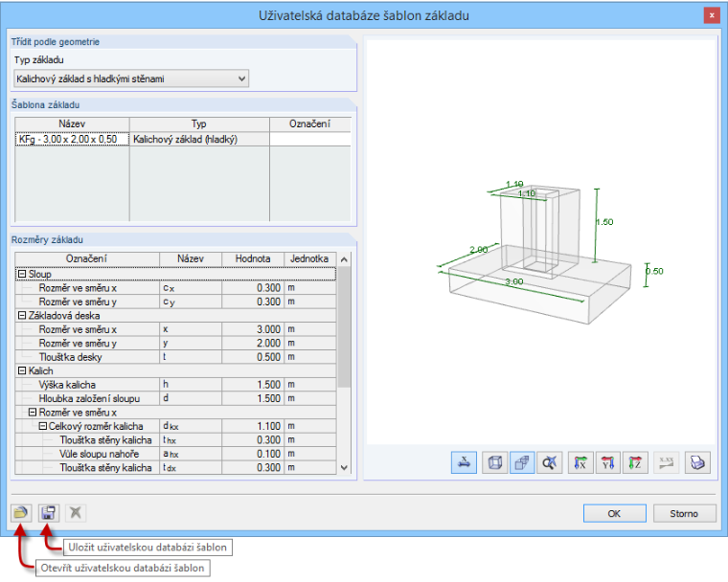The image size is (728, 582).
Task: Select the KFg - 3,00 x 2,00 x 0,50 template
Action: click(72, 139)
